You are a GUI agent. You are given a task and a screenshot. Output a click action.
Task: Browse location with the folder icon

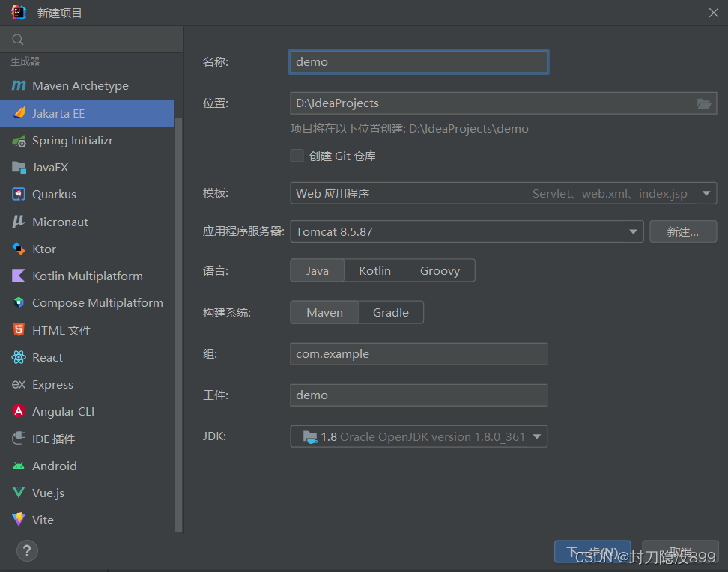coord(704,103)
